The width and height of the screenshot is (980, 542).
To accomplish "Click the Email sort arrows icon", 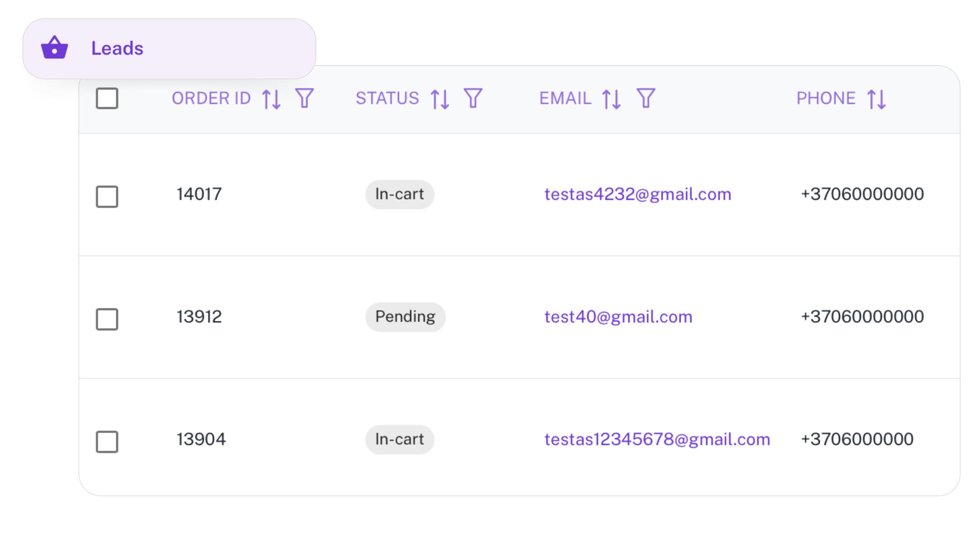I will [x=612, y=98].
